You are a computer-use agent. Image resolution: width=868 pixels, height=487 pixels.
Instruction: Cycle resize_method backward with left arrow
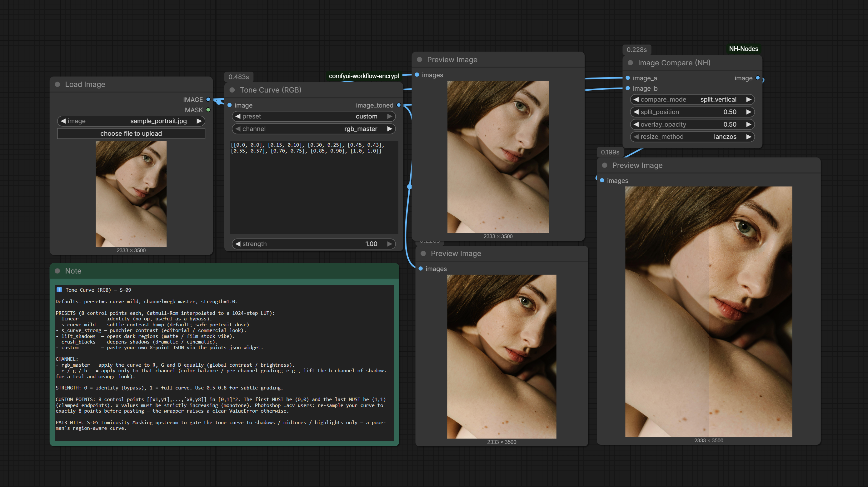point(636,137)
